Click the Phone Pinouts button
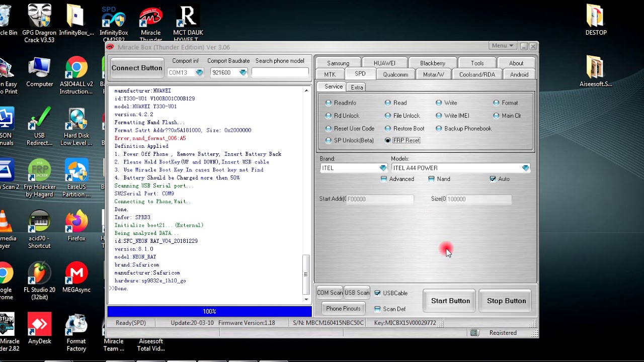 click(x=343, y=309)
